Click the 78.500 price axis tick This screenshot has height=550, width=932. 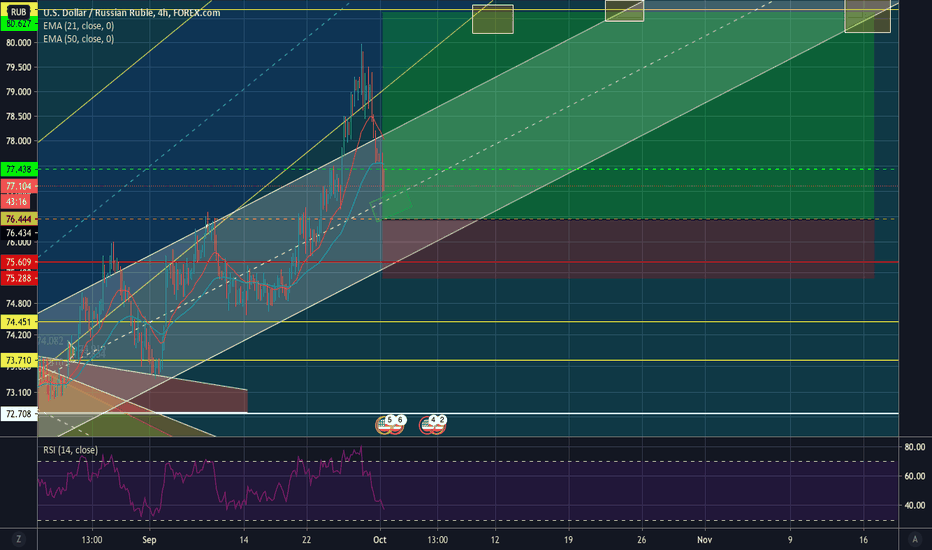click(x=18, y=116)
